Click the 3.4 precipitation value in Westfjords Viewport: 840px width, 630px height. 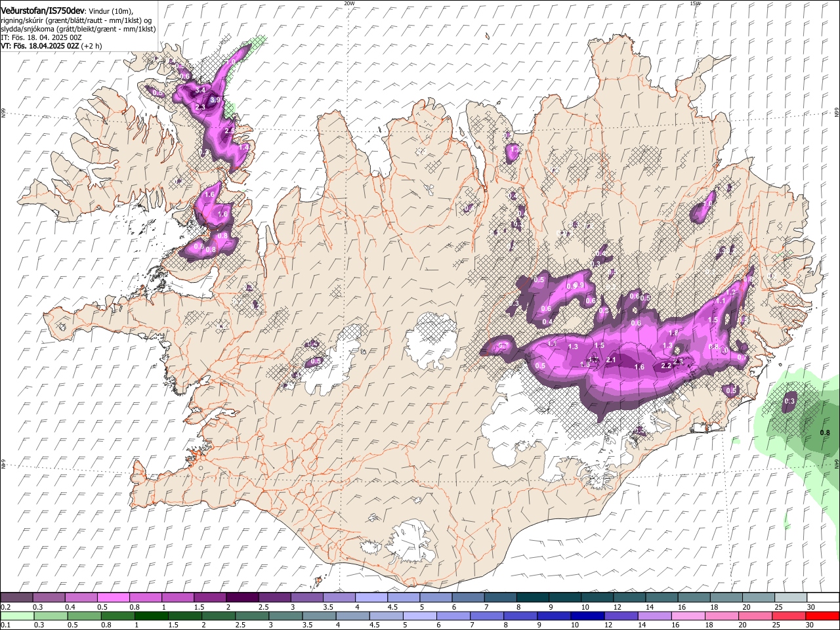pos(201,90)
